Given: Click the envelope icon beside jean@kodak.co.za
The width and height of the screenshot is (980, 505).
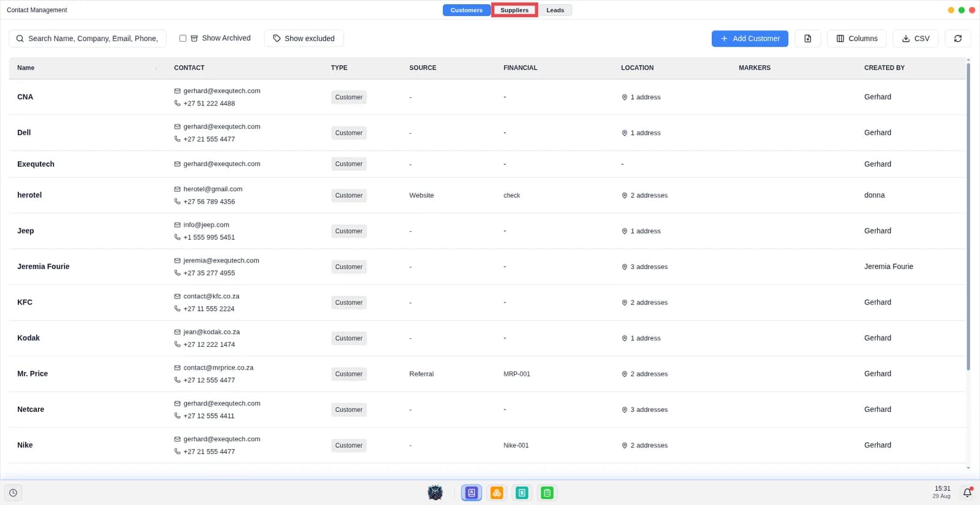Looking at the screenshot, I should (177, 332).
